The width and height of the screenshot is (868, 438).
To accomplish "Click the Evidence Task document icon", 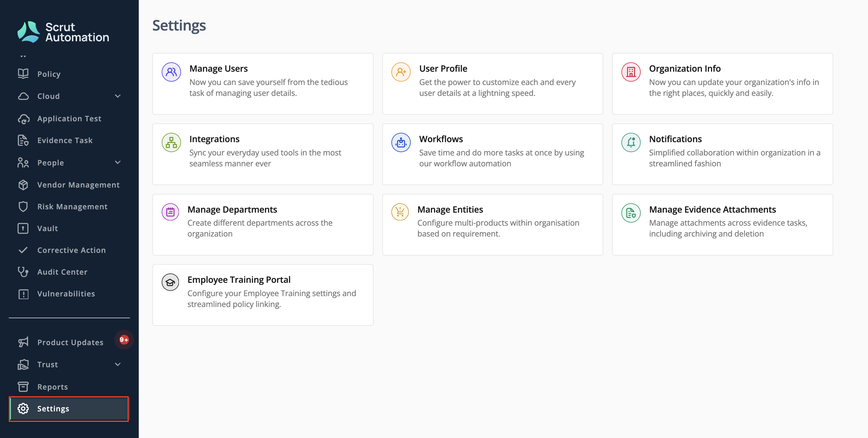I will coord(23,140).
